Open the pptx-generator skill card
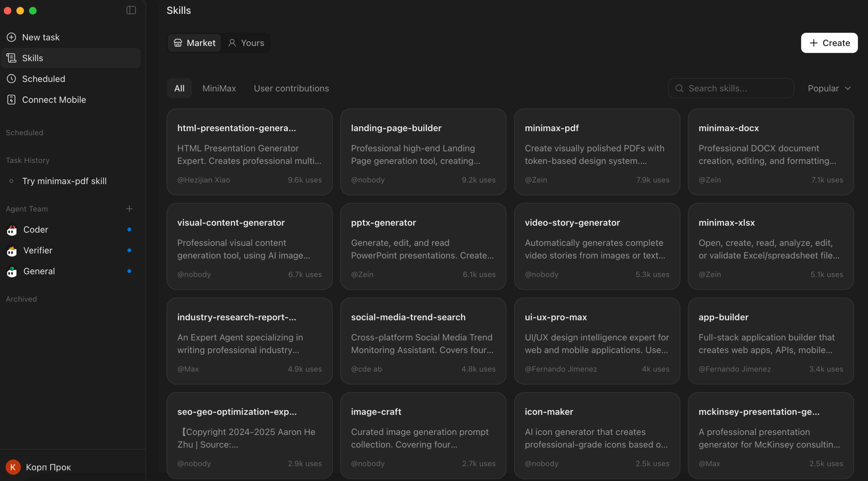868x481 pixels. [423, 246]
